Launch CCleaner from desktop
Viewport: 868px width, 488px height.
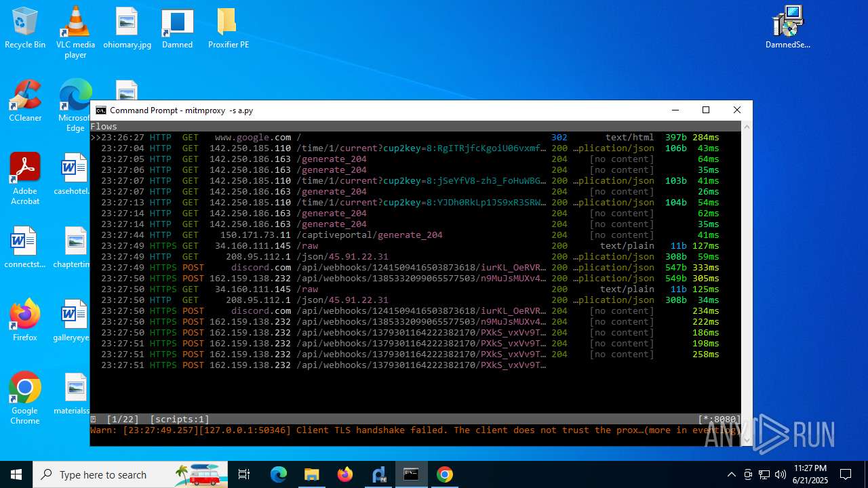25,101
